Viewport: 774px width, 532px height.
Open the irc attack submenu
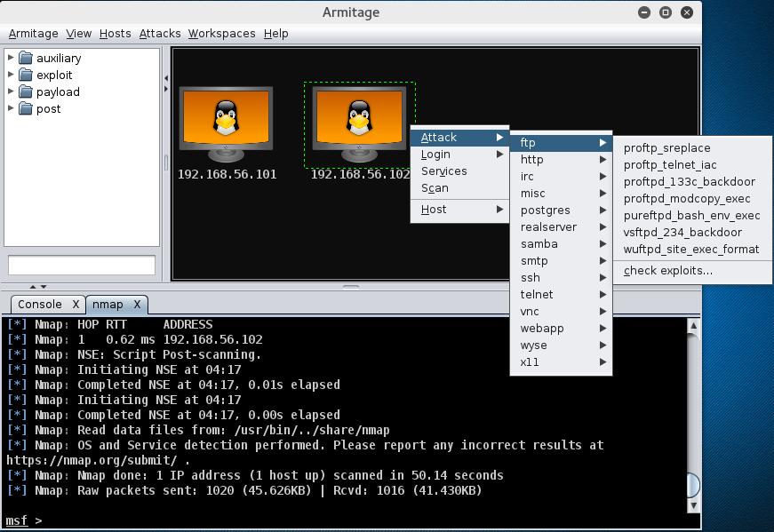click(x=562, y=176)
